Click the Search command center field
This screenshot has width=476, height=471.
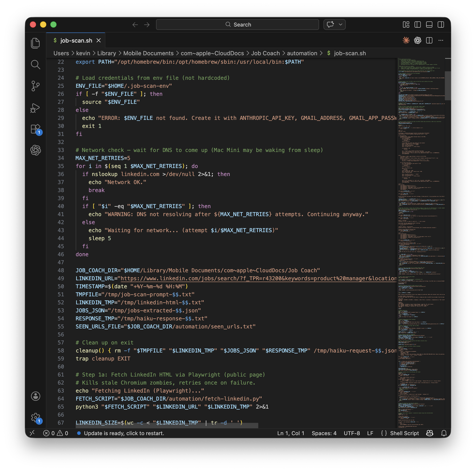click(x=237, y=24)
